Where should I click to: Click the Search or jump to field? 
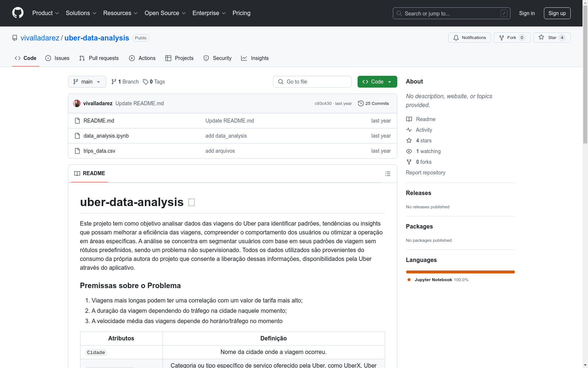pyautogui.click(x=452, y=13)
